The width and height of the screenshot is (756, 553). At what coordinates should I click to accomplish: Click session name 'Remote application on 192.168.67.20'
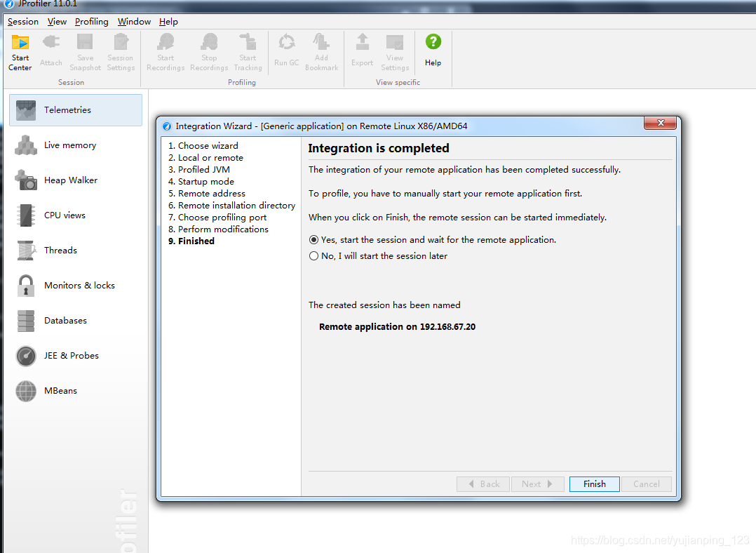coord(397,327)
